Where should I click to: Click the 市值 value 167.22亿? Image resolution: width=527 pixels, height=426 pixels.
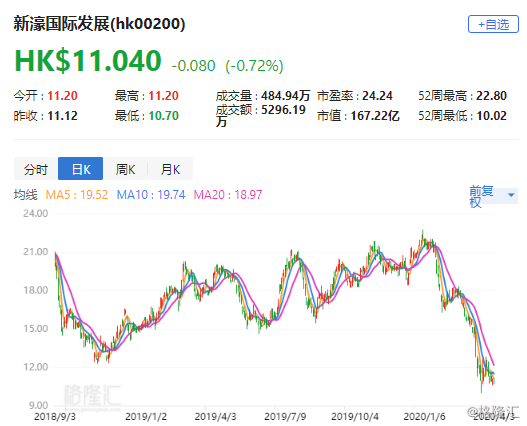[x=375, y=116]
